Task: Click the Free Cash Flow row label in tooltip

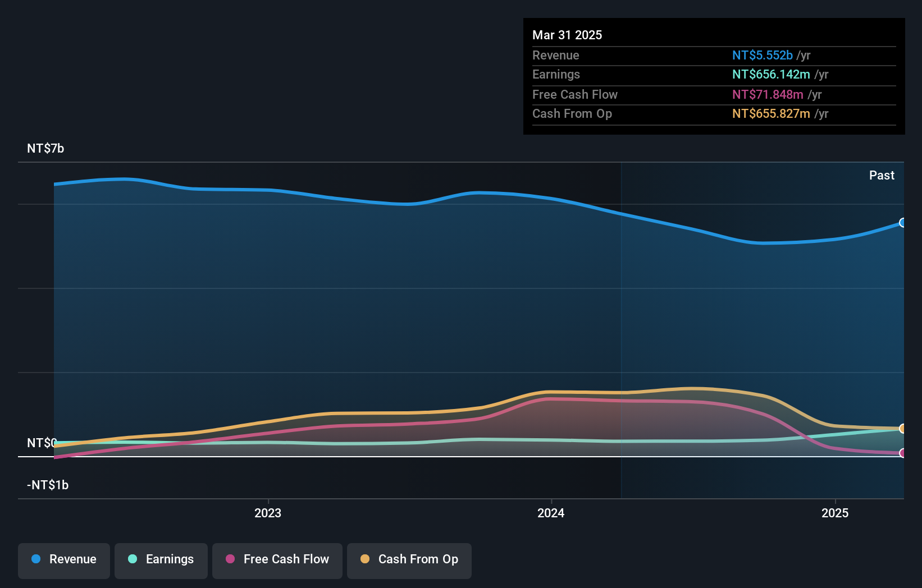Action: pyautogui.click(x=575, y=94)
